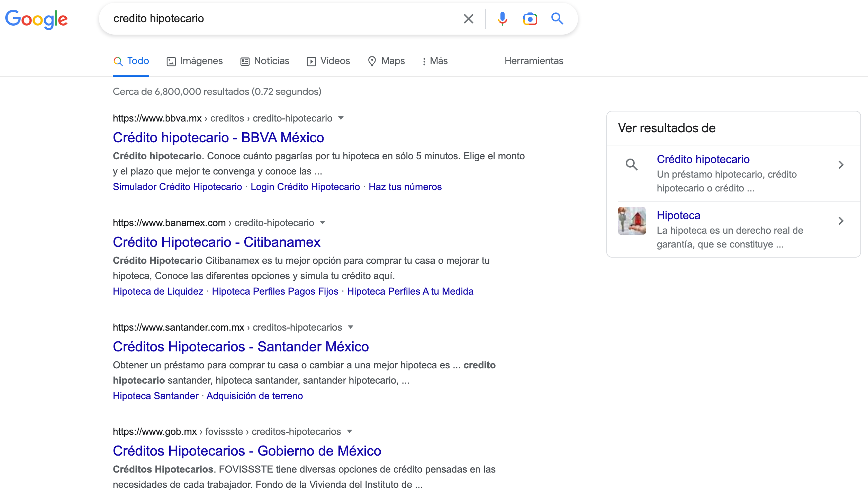Image resolution: width=868 pixels, height=502 pixels.
Task: Expand chevron for Hipoteca panel entry
Action: 841,221
